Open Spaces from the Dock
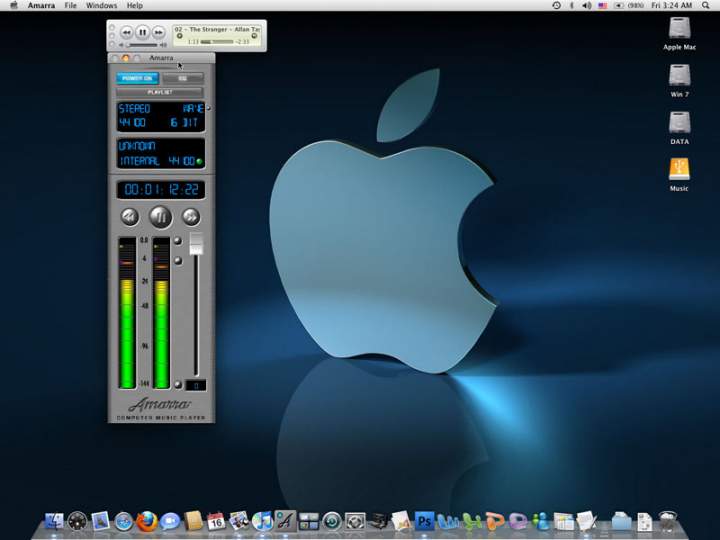 [309, 522]
